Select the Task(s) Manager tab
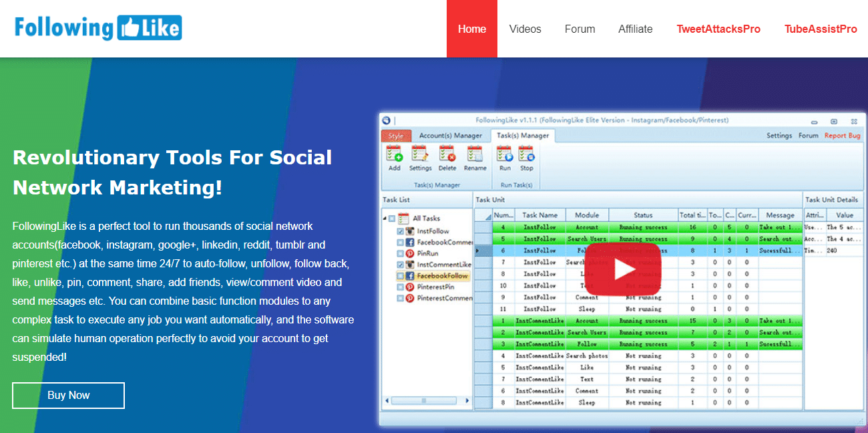Viewport: 868px width, 433px height. [523, 136]
